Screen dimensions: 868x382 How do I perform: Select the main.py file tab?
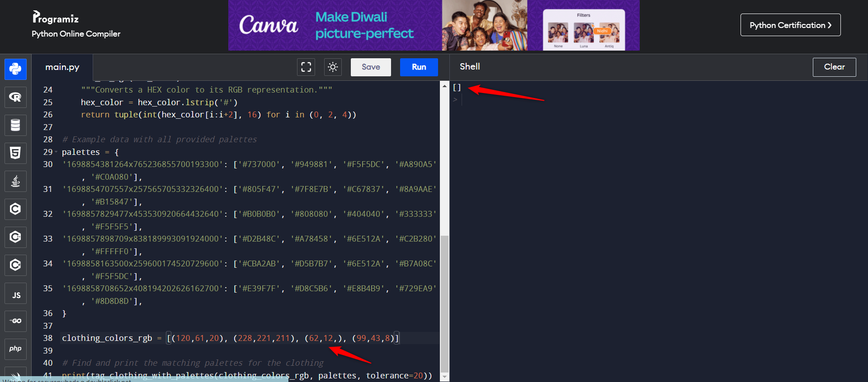[x=62, y=67]
